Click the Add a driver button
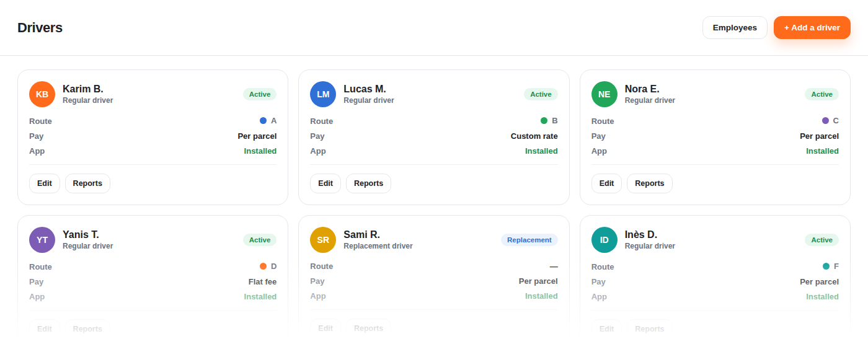 coord(812,28)
